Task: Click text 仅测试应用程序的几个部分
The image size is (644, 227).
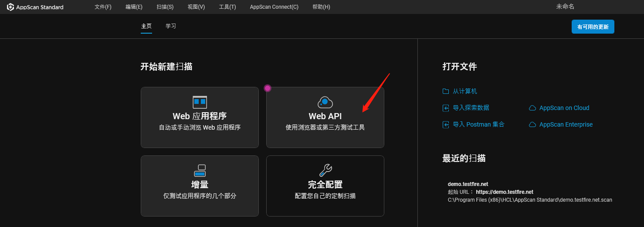Action: (x=200, y=196)
